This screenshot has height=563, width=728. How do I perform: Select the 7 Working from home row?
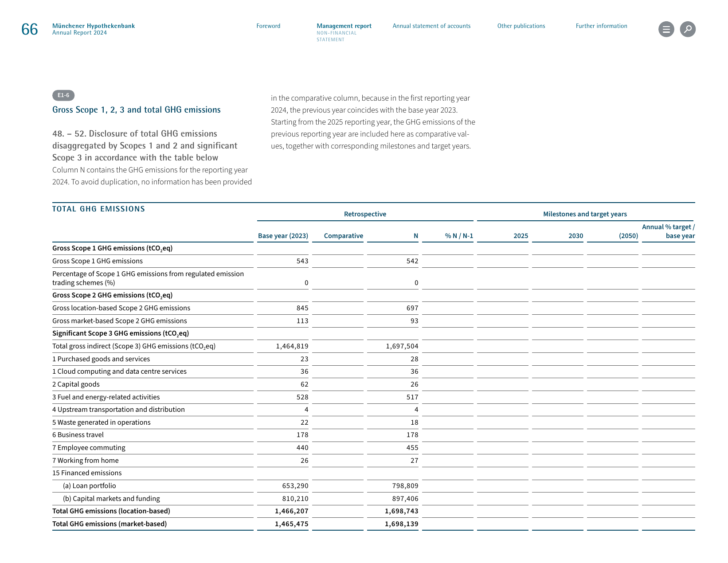(373, 461)
